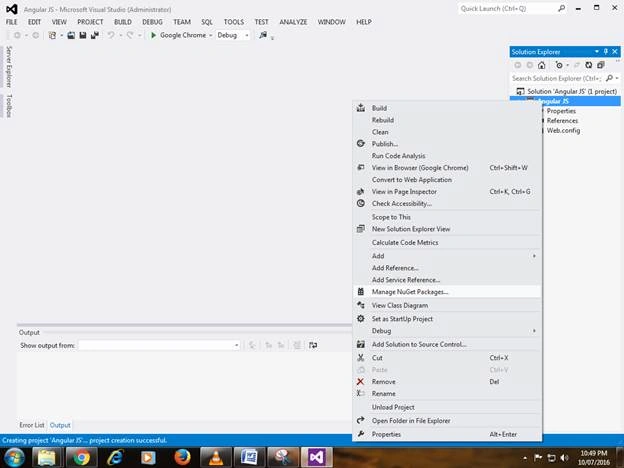
Task: Select Publish from context menu
Action: [x=447, y=144]
